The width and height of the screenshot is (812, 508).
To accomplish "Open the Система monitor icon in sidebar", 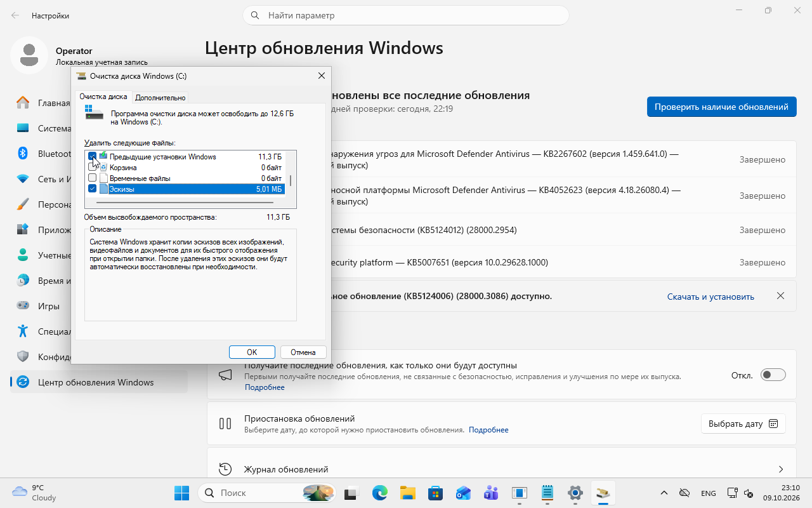I will 23,128.
